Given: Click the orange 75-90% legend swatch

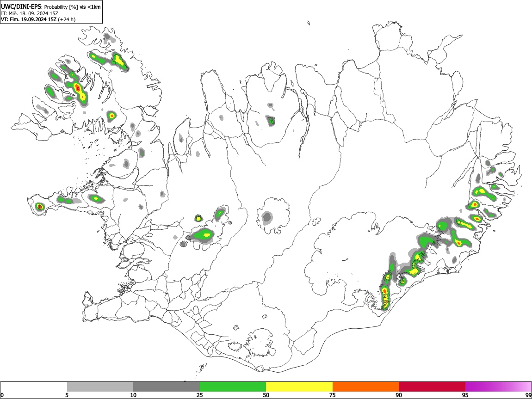Looking at the screenshot, I should click(365, 387).
